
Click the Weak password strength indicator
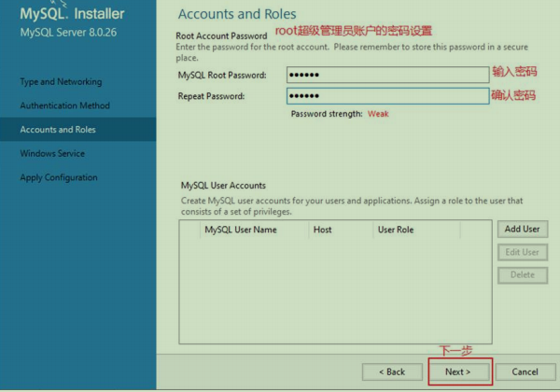(378, 114)
